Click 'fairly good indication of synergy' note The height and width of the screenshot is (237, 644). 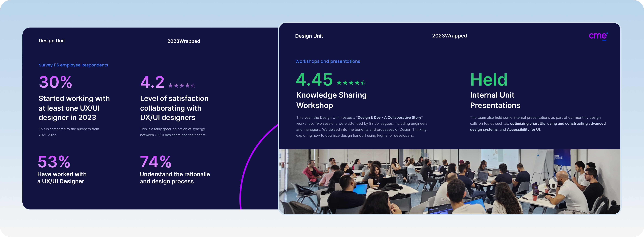(173, 132)
